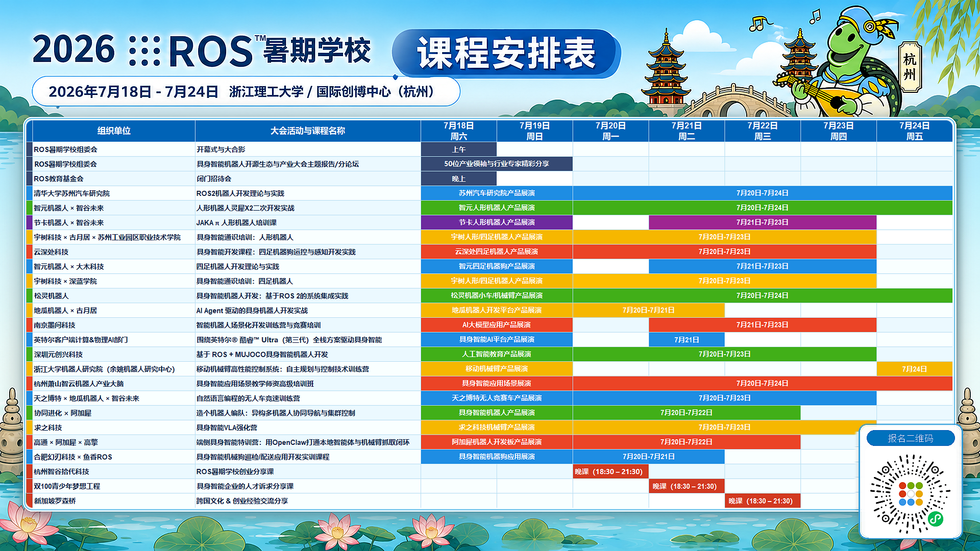Click the 高通 × 阿加犀 × 高擎 organizer cell

pyautogui.click(x=114, y=442)
